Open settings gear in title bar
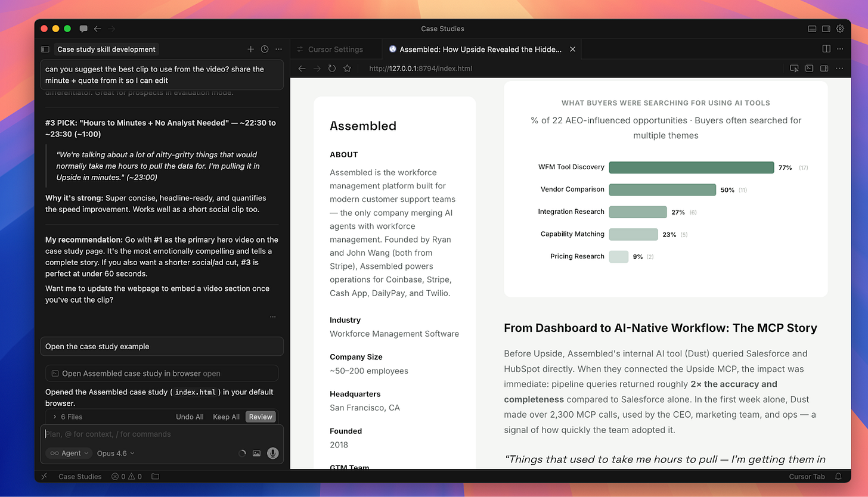Image resolution: width=868 pixels, height=497 pixels. 840,29
